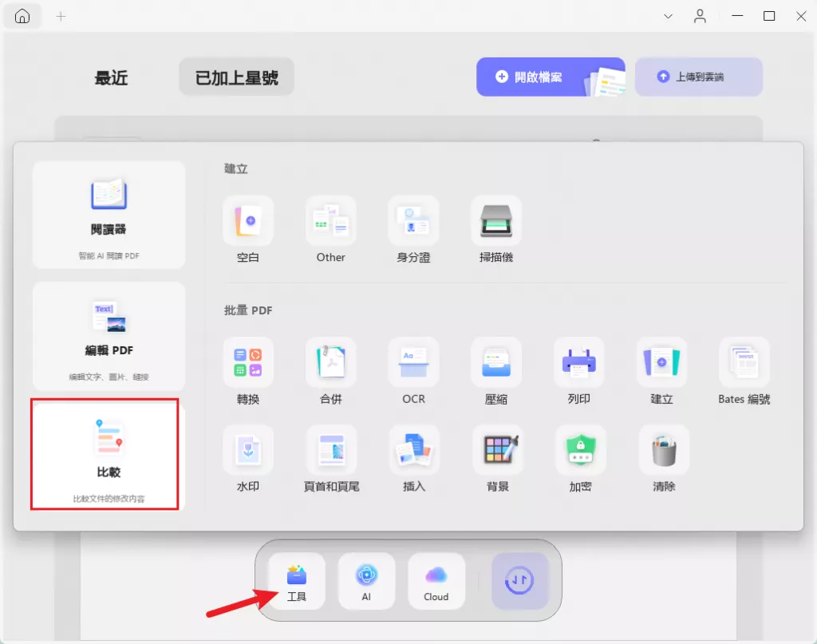Open the AI dock button

(x=366, y=581)
